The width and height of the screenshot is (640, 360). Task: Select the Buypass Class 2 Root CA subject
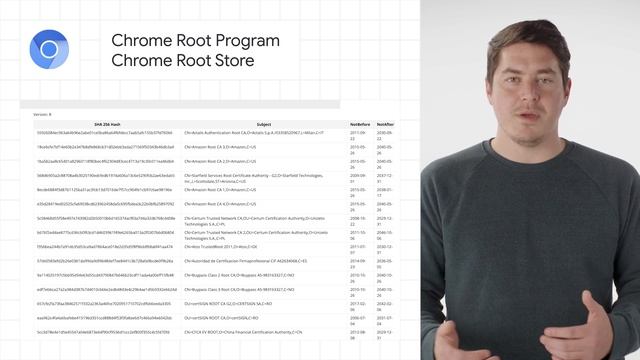click(x=239, y=276)
